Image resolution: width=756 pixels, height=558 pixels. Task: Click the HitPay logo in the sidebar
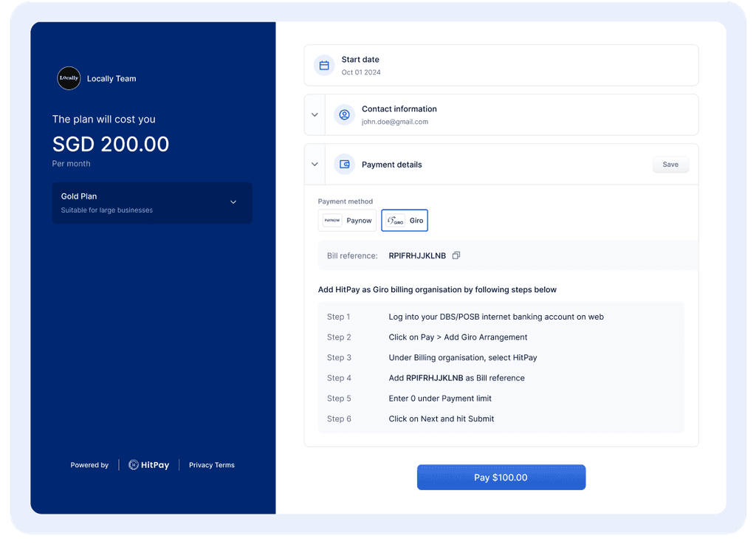click(148, 464)
